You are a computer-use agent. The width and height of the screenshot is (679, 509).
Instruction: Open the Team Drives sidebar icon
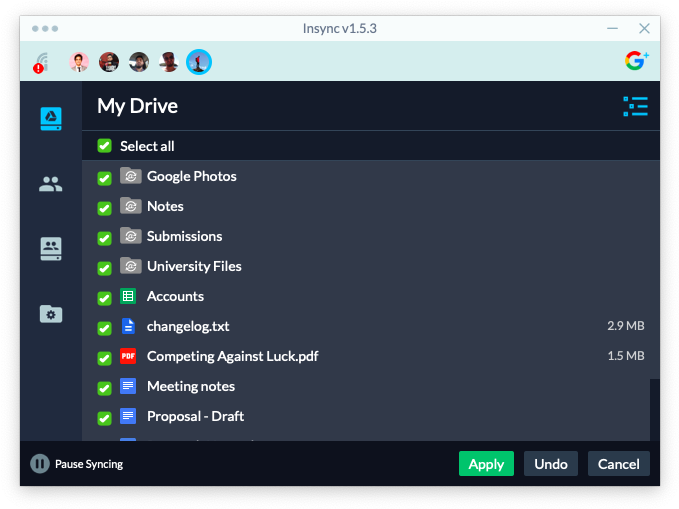pos(51,249)
